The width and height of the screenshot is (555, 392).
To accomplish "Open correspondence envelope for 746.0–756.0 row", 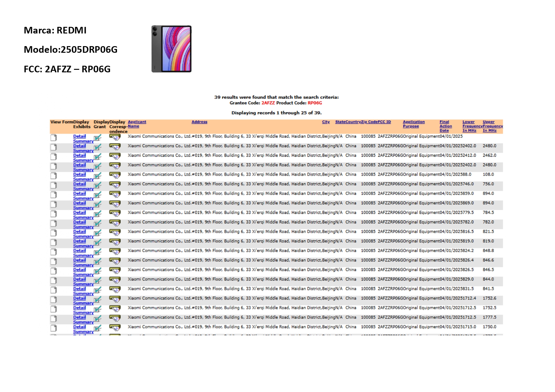I will pos(115,185).
